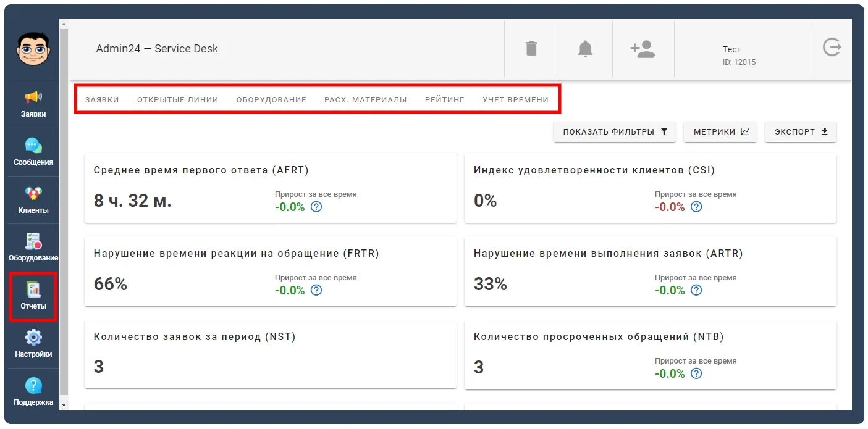Open the Метрики button
The width and height of the screenshot is (868, 429).
pos(720,131)
